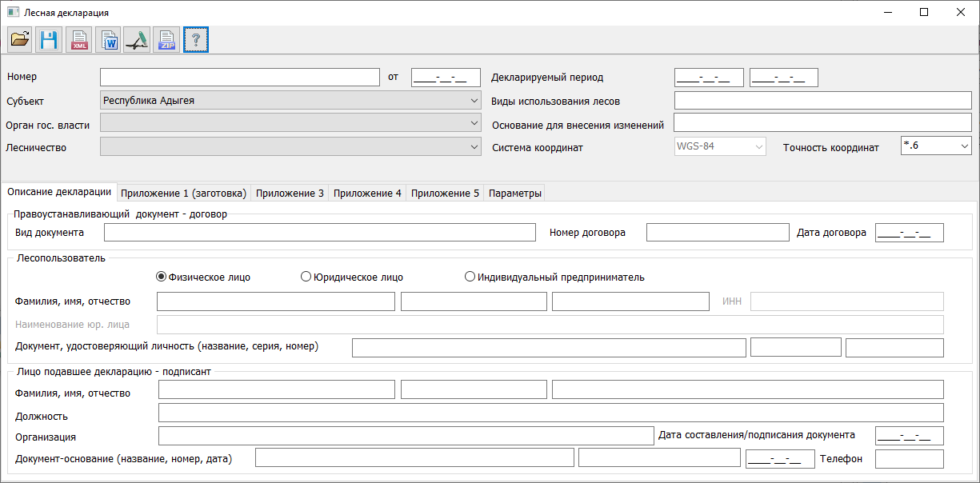980x483 pixels.
Task: Click the open folder icon in toolbar
Action: [20, 39]
